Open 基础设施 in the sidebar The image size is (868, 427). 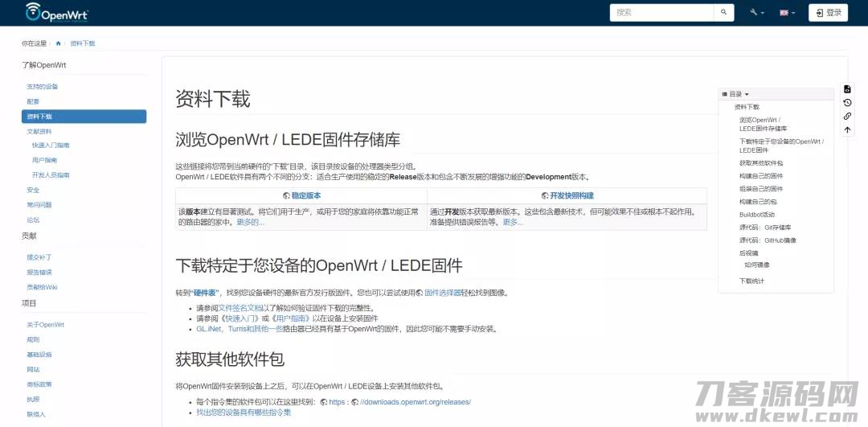pos(39,355)
